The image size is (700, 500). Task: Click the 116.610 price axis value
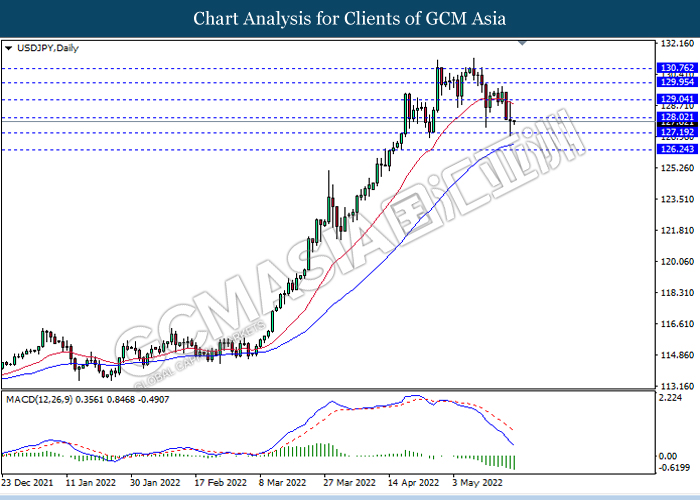point(677,324)
